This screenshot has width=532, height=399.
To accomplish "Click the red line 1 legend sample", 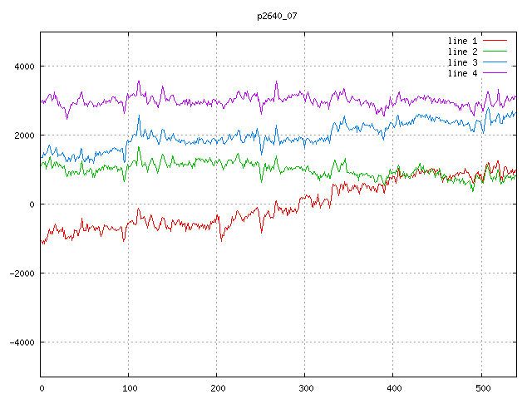I will (495, 40).
